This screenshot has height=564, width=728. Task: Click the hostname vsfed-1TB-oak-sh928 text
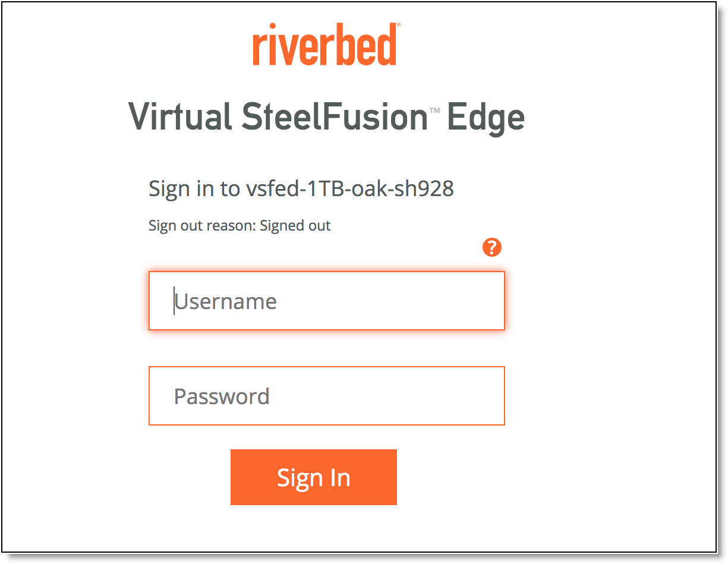[350, 189]
